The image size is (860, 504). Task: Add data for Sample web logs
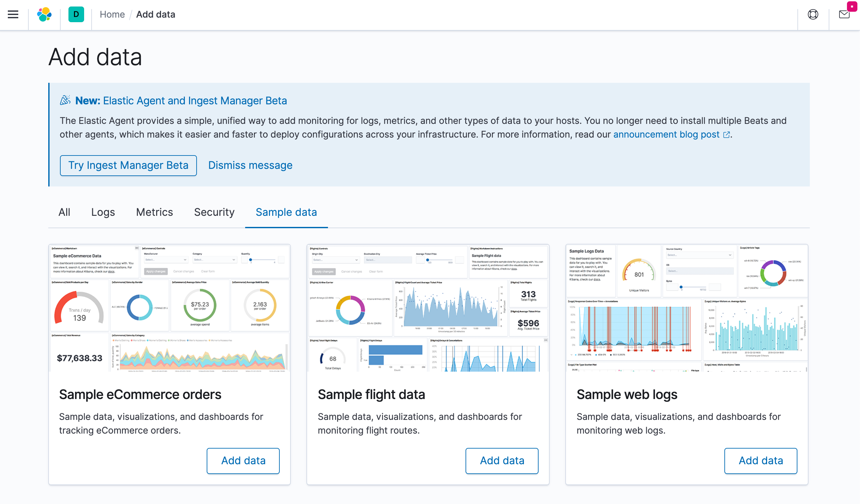[x=760, y=461]
